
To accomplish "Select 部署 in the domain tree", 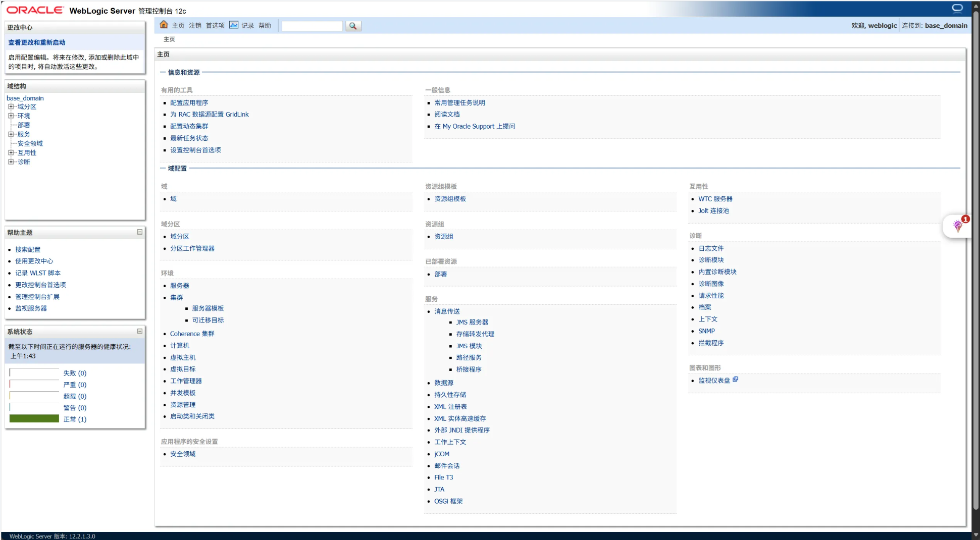I will (x=24, y=125).
